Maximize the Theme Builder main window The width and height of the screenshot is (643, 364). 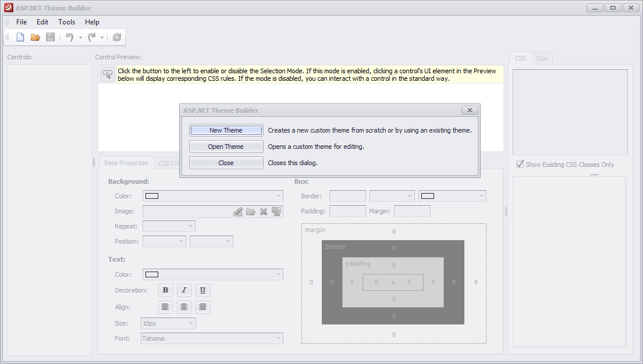(x=613, y=8)
